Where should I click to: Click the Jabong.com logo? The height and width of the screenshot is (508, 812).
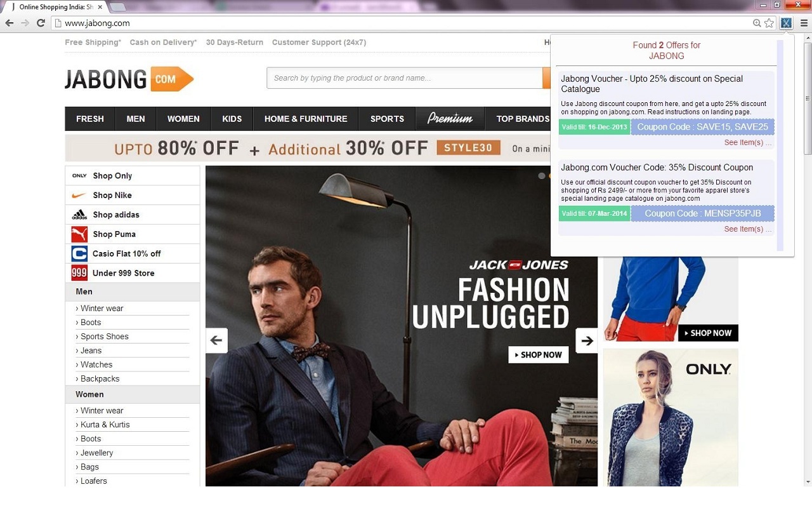129,79
